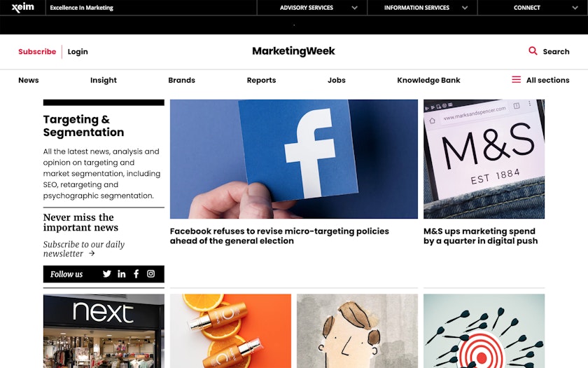The height and width of the screenshot is (368, 588).
Task: Open the Next store article thumbnail
Action: point(104,331)
